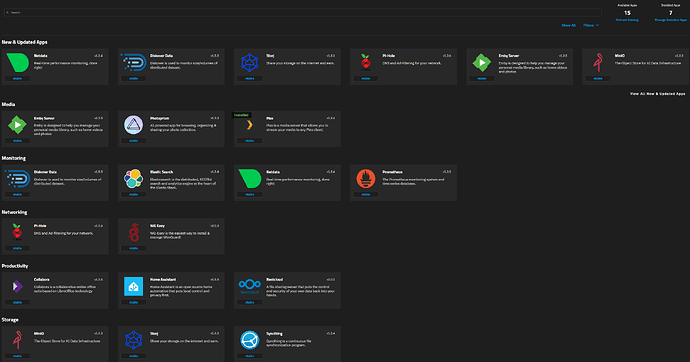690x362 pixels.
Task: Click the Storj icon under Storage
Action: 133,340
